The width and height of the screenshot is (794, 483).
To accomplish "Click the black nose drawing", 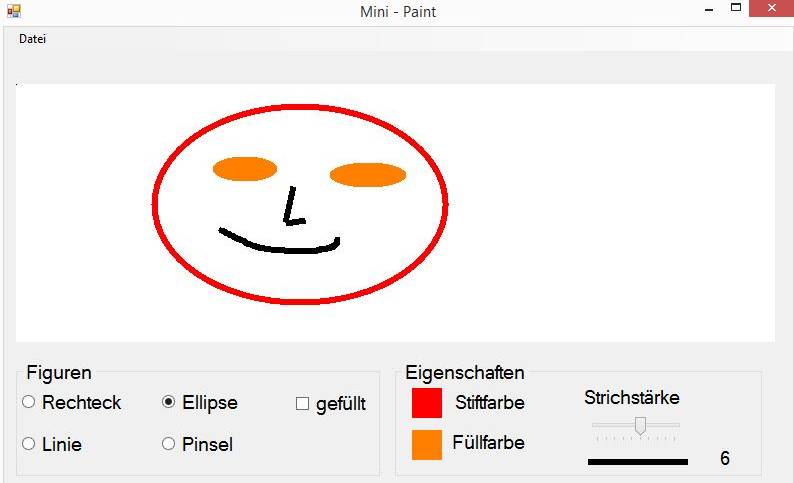I will tap(293, 206).
